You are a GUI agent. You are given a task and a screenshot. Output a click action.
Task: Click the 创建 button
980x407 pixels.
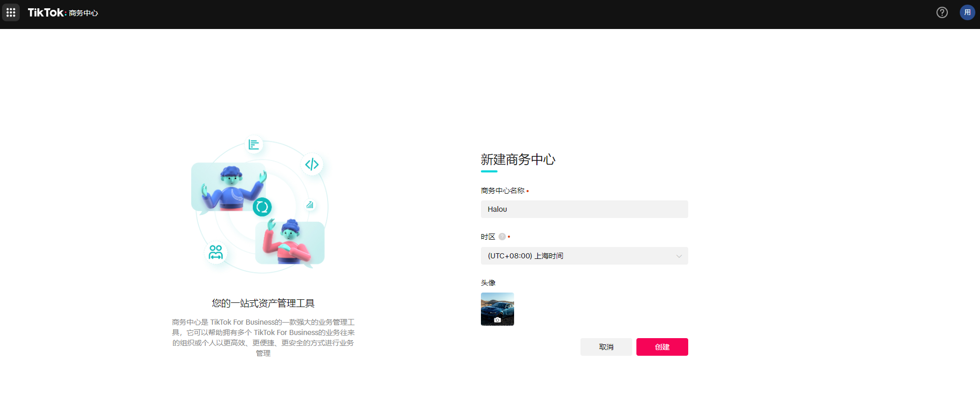tap(662, 347)
